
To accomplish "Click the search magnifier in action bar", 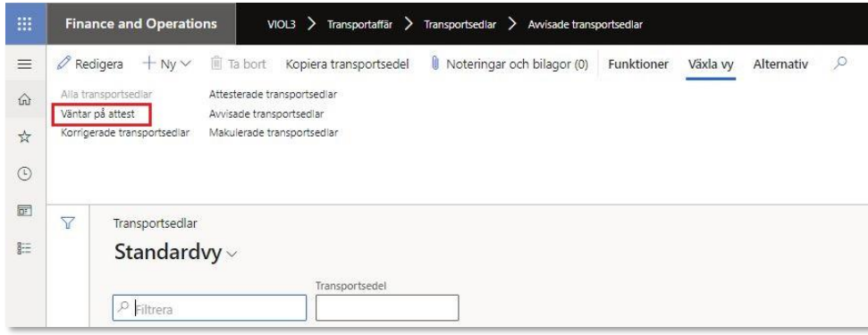I will point(839,63).
